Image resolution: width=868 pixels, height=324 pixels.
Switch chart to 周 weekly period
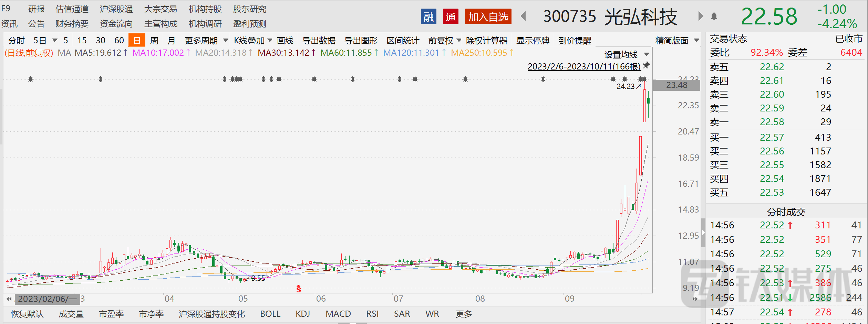(154, 41)
